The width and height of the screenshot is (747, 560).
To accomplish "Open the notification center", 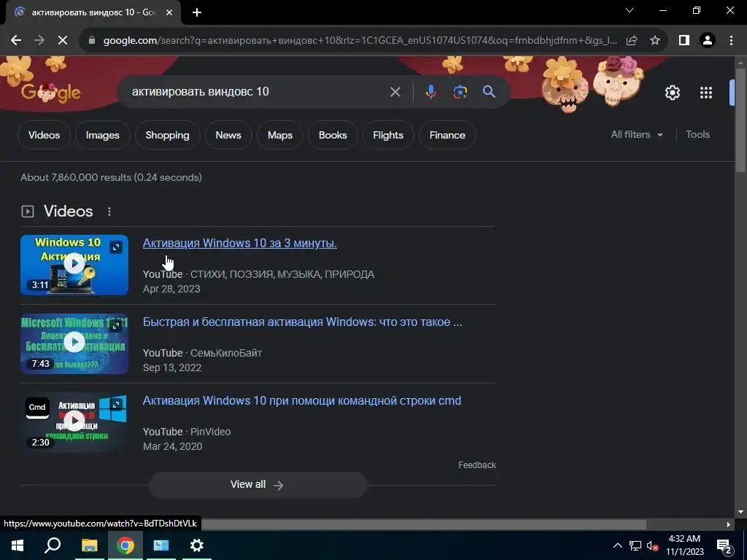I will click(x=724, y=546).
